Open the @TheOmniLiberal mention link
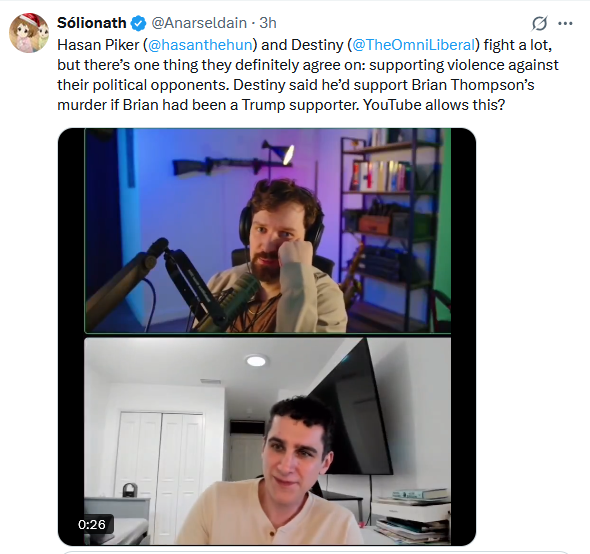Viewport: 590px width, 554px height. 414,45
